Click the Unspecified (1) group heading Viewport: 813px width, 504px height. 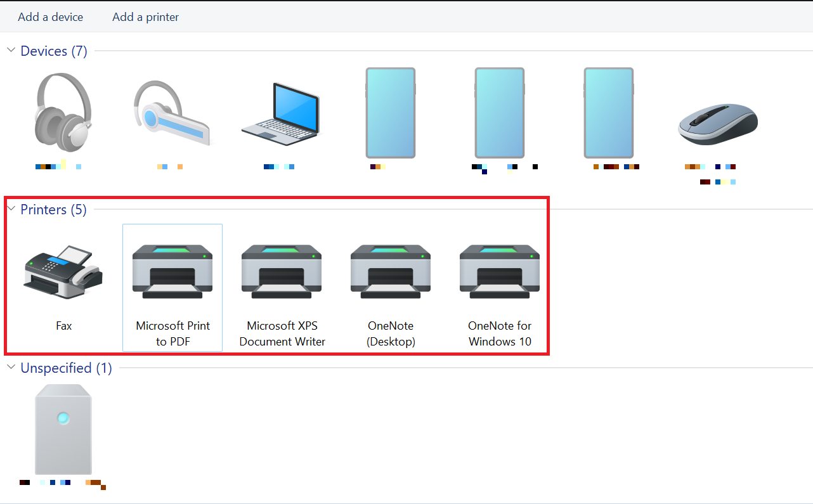(66, 368)
